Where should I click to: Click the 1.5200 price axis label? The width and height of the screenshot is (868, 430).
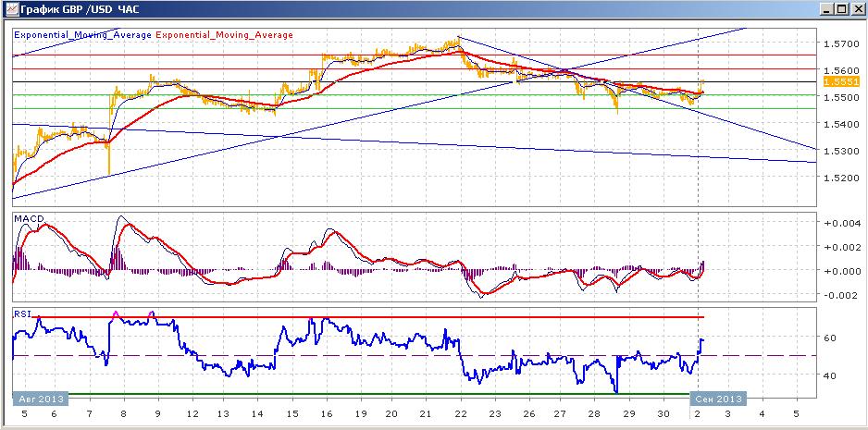(x=839, y=178)
